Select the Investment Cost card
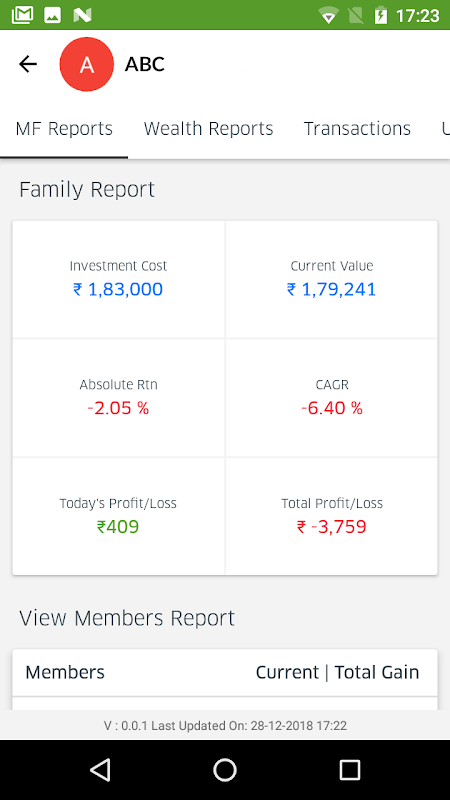Viewport: 450px width, 800px height. click(x=118, y=280)
